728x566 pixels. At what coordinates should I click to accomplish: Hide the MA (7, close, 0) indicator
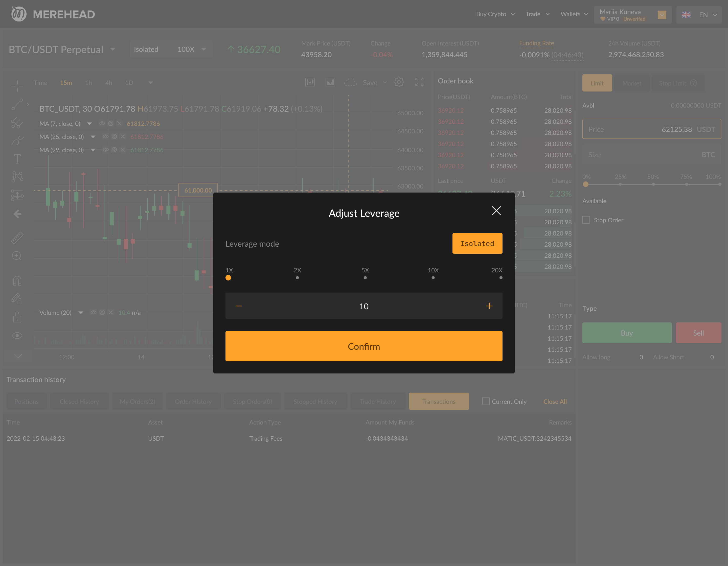point(102,123)
